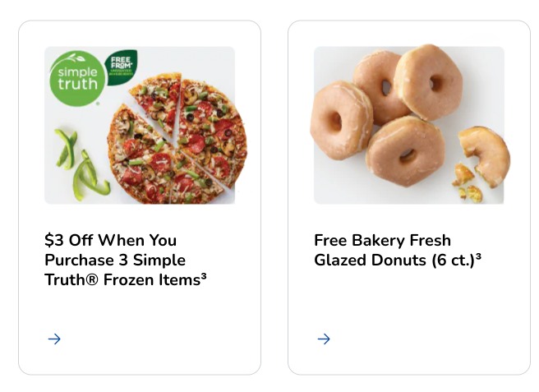Click the top-right donut in the pile
This screenshot has height=392, width=539.
pos(428,82)
